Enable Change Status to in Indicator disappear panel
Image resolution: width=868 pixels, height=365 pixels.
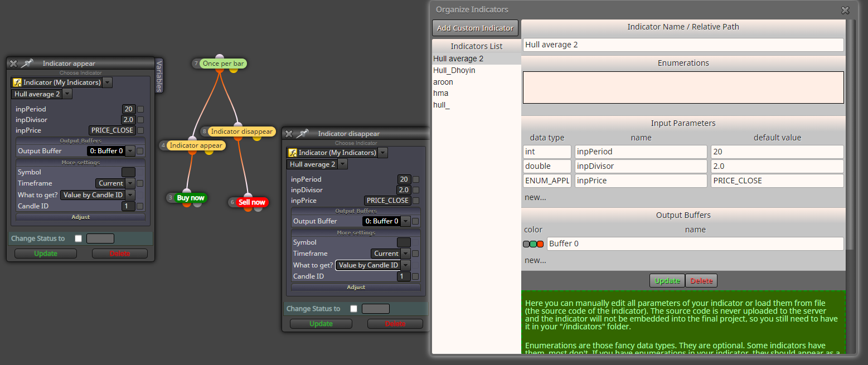point(353,309)
